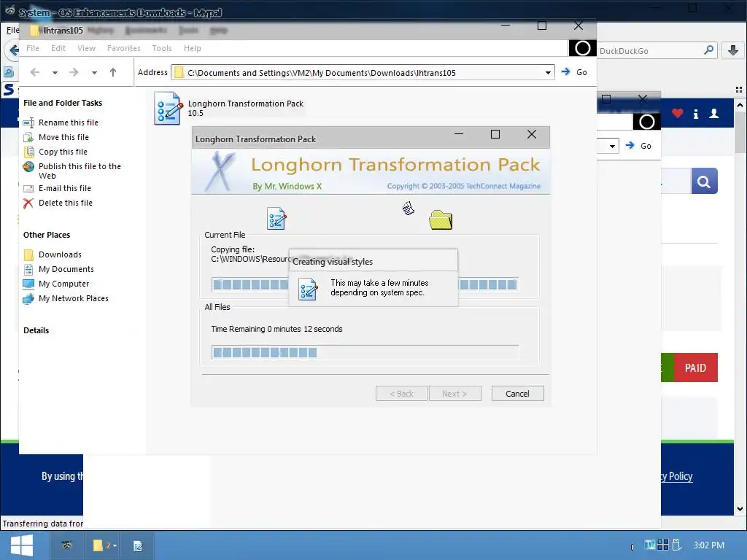Click the browser downloads arrow icon
This screenshot has width=747, height=560.
[733, 50]
